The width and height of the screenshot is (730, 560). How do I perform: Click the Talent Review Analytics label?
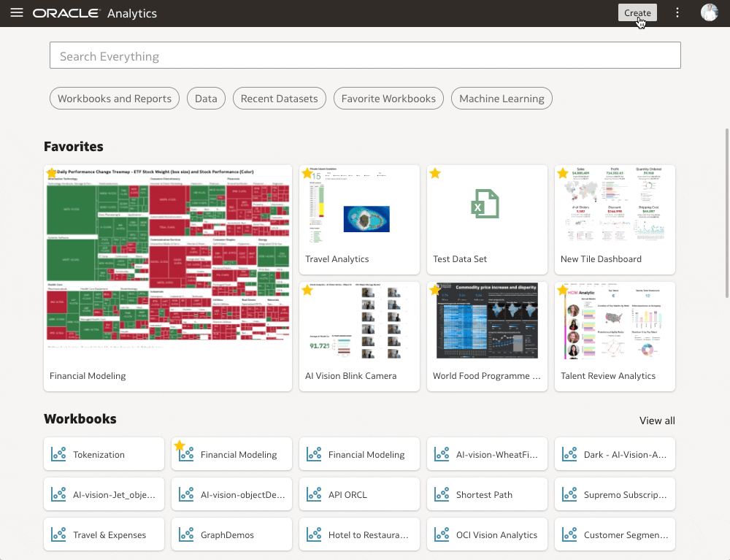click(x=608, y=376)
